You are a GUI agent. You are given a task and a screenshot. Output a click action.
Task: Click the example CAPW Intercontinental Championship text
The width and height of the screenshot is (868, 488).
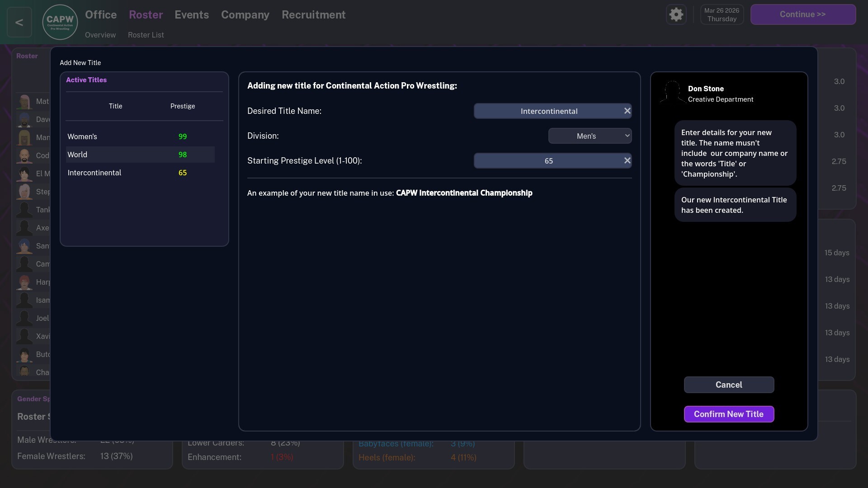coord(464,193)
